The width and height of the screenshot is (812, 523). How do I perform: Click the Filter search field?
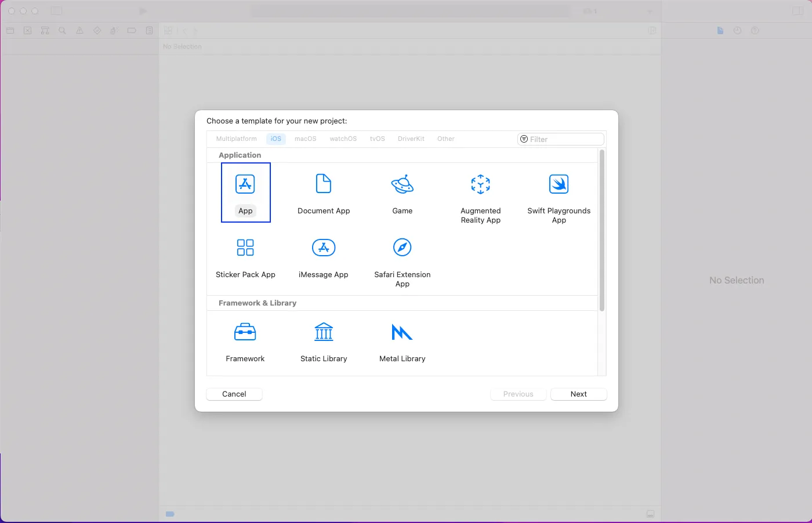point(561,139)
